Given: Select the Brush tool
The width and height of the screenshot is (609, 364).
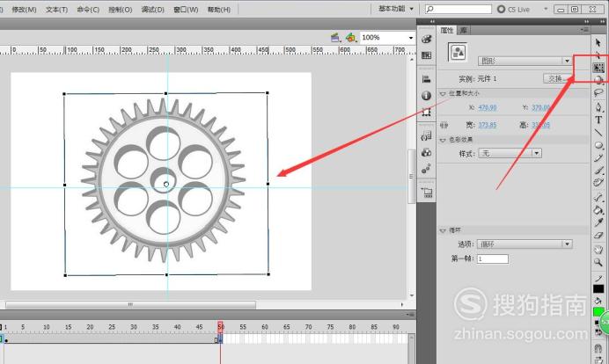Looking at the screenshot, I should [598, 171].
